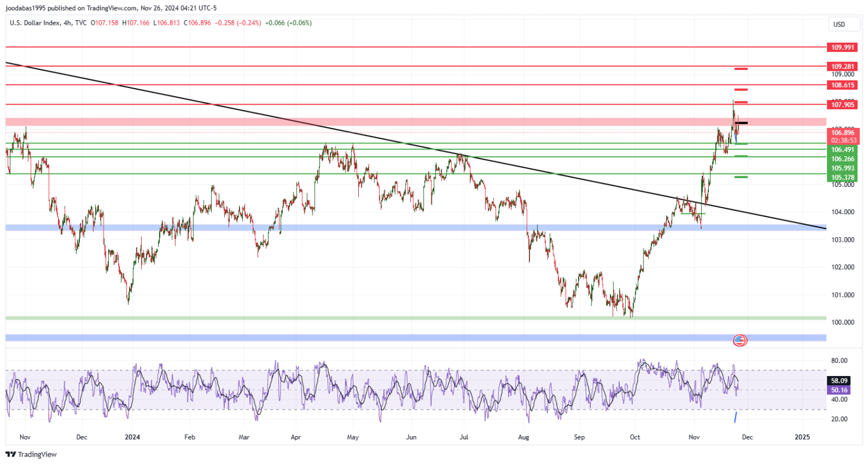The height and width of the screenshot is (464, 868).
Task: Select the 109.991 red price label
Action: (x=843, y=47)
